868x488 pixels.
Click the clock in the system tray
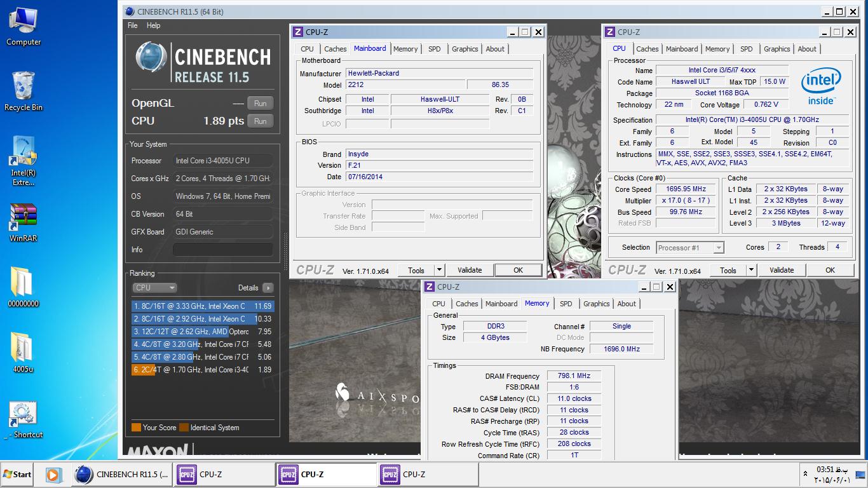tap(832, 475)
